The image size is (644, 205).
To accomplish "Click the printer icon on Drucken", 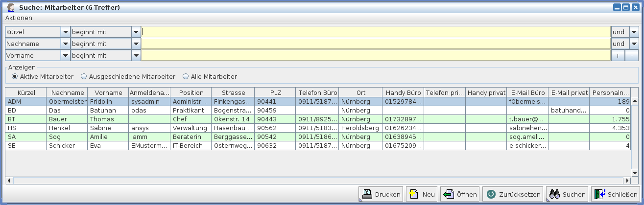I will coord(367,194).
